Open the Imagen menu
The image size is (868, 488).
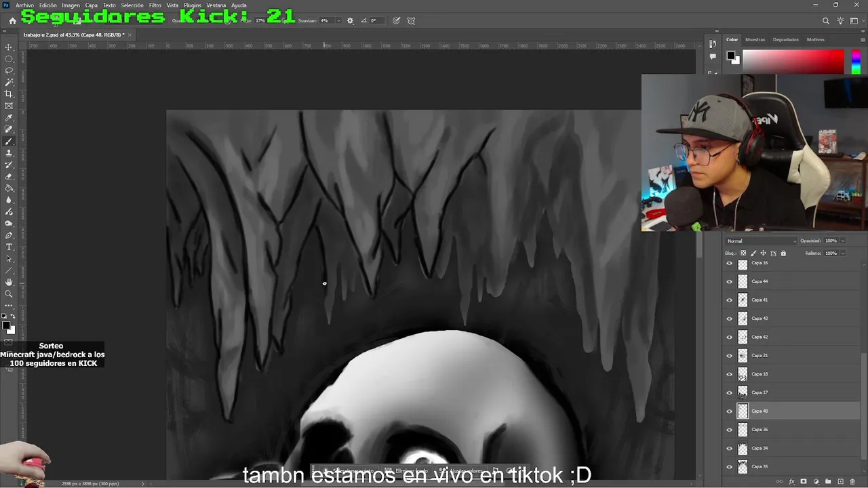pyautogui.click(x=71, y=5)
